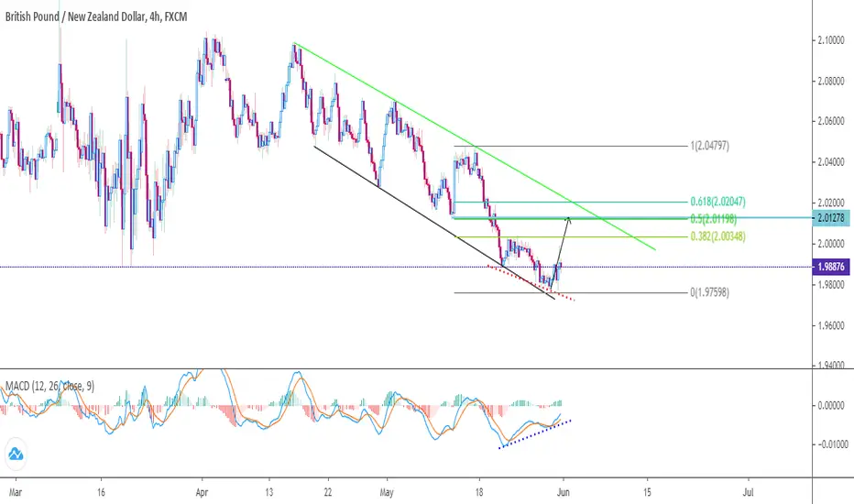854x504 pixels.
Task: Click the MACD 0.00000 axis value
Action: 831,405
